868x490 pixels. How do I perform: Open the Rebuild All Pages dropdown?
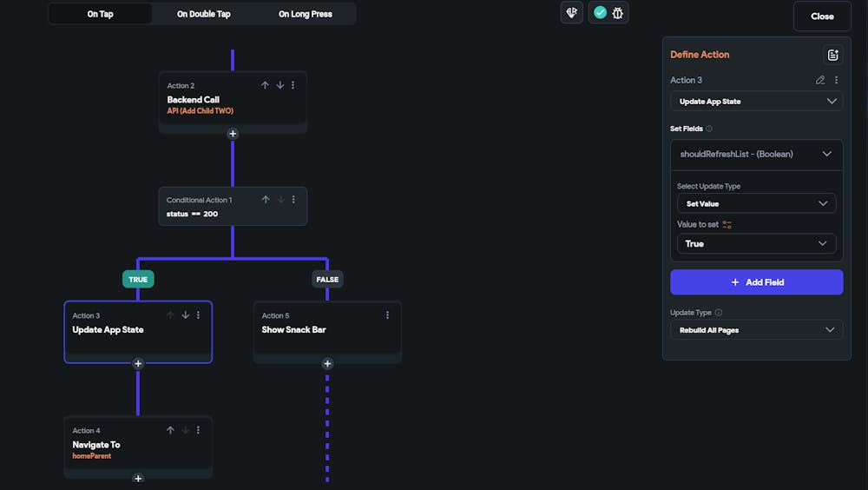click(756, 330)
